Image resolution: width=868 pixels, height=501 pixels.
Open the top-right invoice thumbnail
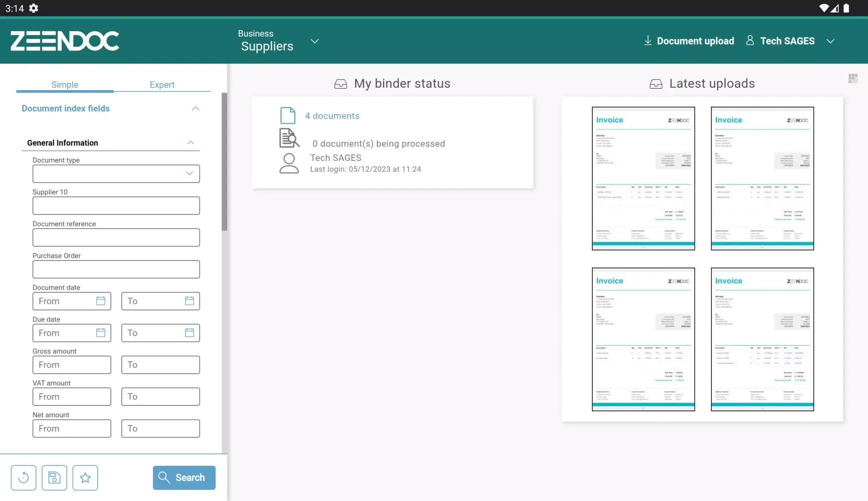[x=762, y=178]
